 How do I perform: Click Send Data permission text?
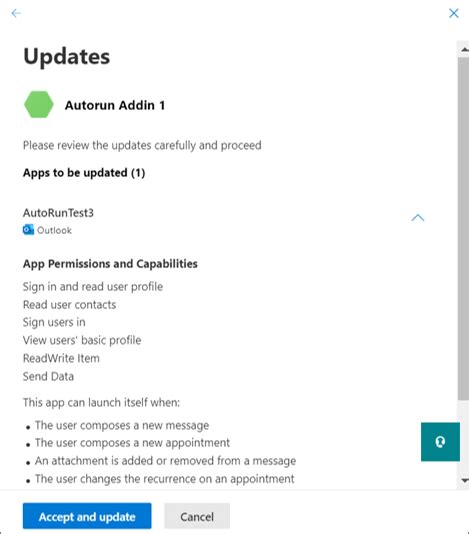(48, 376)
